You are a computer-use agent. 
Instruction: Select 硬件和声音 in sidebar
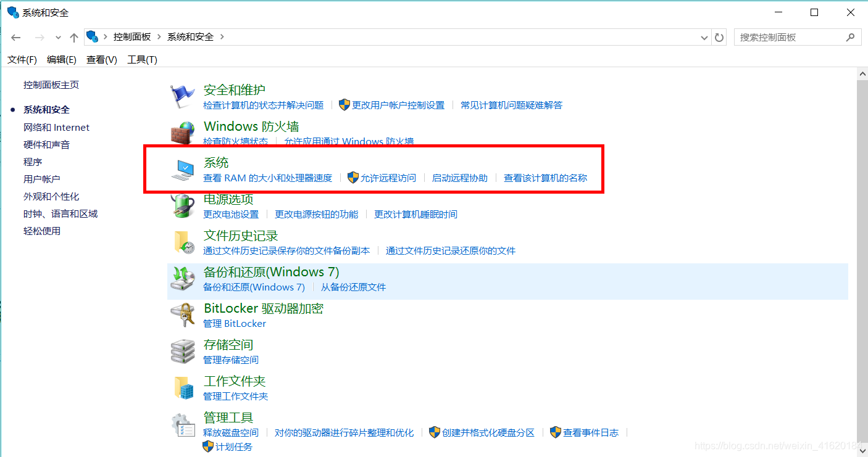(x=47, y=144)
